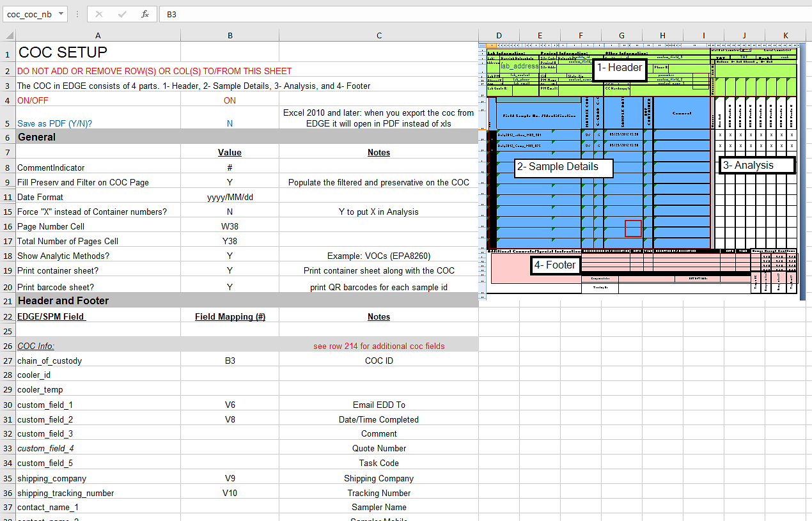The width and height of the screenshot is (812, 521).
Task: Select column C header
Action: coord(379,36)
